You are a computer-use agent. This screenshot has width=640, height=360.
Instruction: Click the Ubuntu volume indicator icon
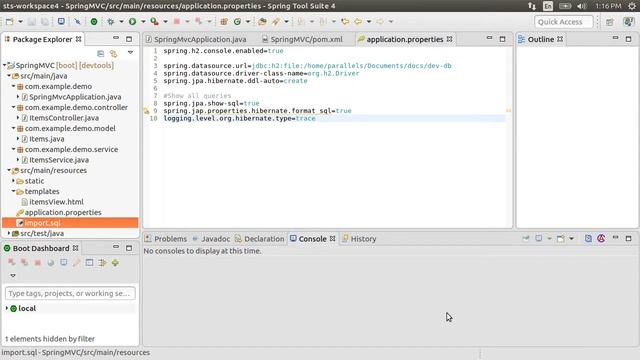click(582, 6)
